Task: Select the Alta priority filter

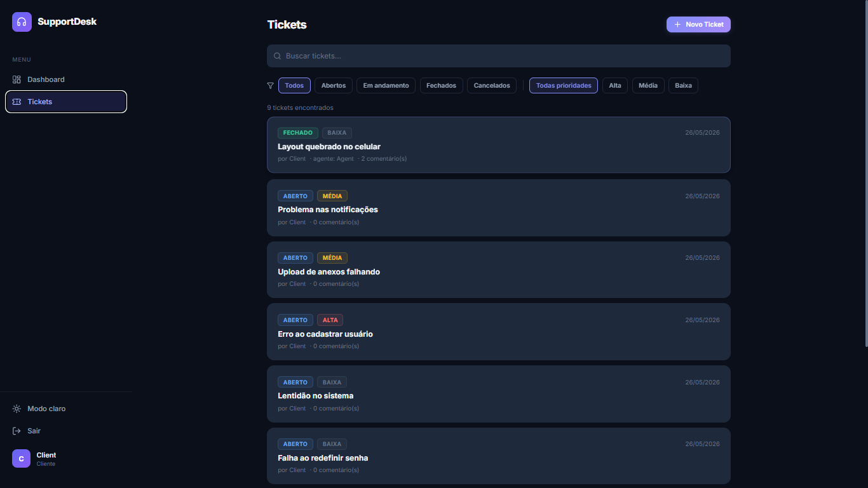Action: pyautogui.click(x=615, y=85)
